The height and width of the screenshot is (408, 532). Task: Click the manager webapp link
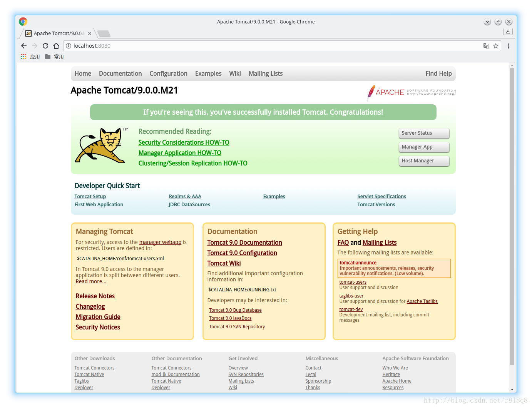pos(160,242)
